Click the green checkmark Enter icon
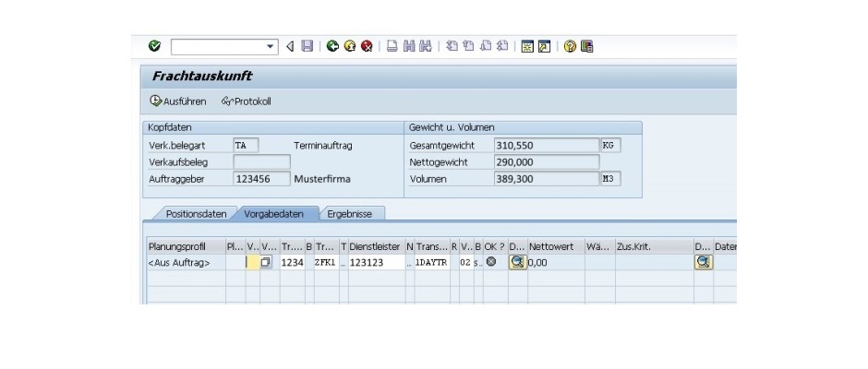868x369 pixels. point(154,46)
